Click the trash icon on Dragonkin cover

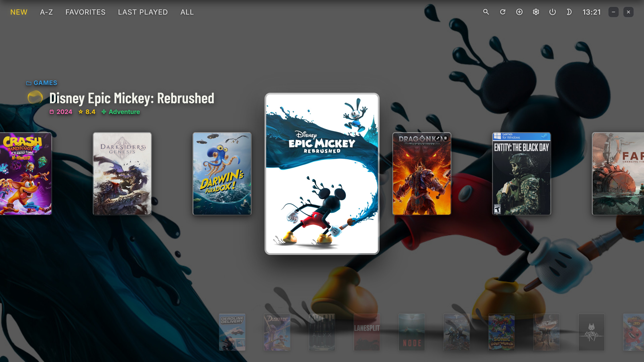(x=445, y=138)
